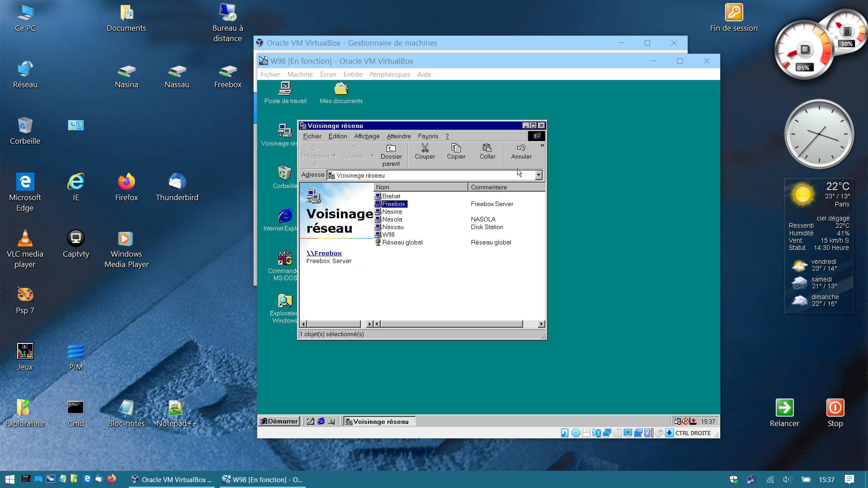Follow the \\Freebox link

[324, 253]
